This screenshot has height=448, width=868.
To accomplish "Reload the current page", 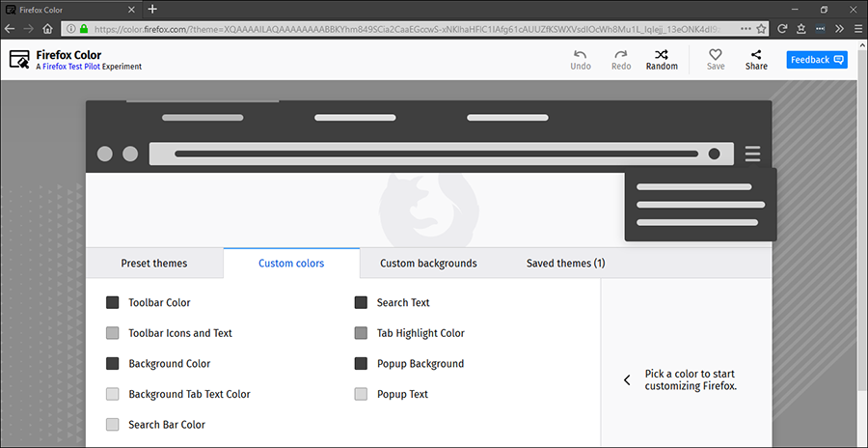I will pos(782,29).
